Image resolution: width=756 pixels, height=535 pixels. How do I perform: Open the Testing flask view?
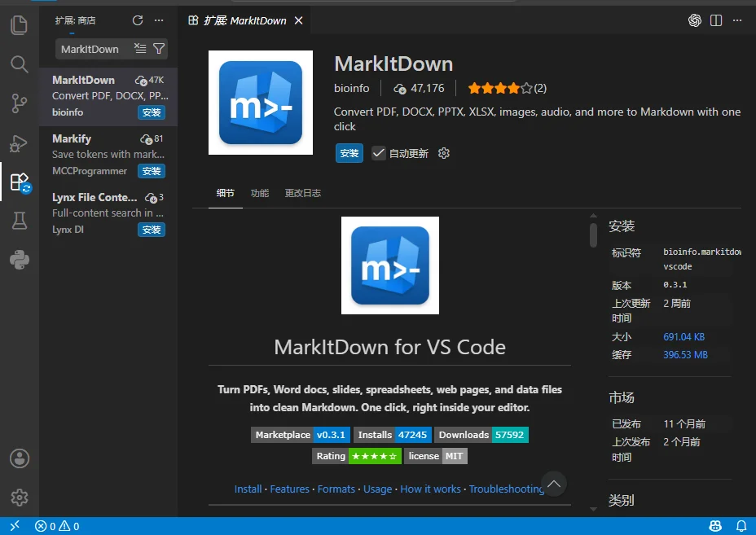tap(20, 221)
